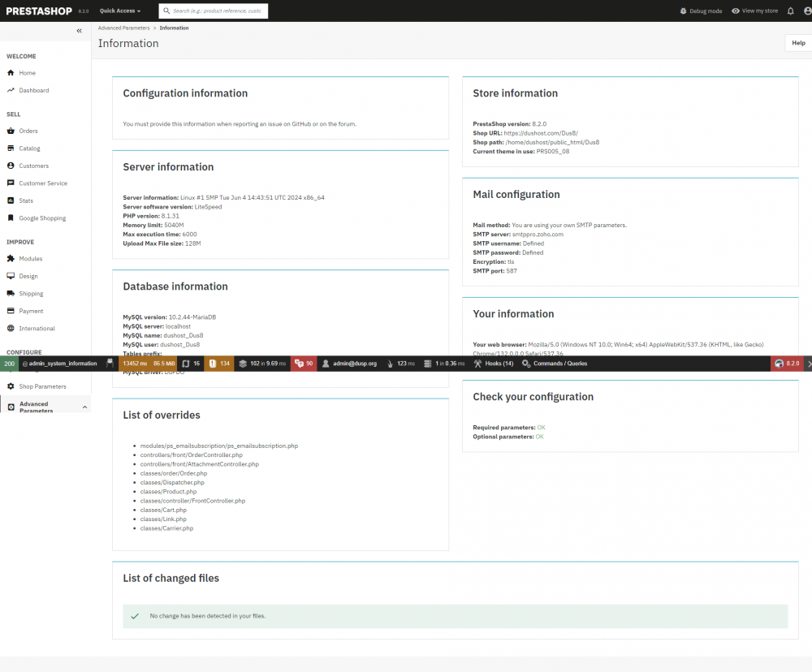
Task: Collapse the Advanced Parameters submenu arrow
Action: [x=84, y=407]
